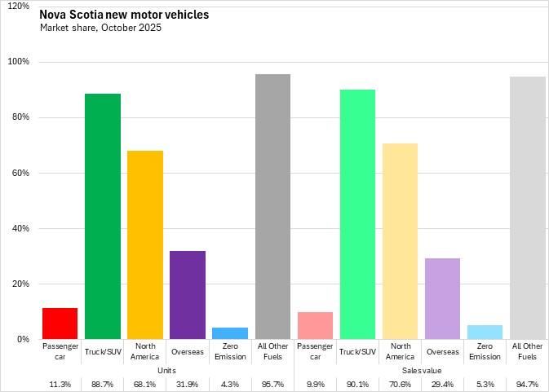The image size is (549, 392).
Task: Select the dark purple Units Overseas bar
Action: (x=188, y=295)
